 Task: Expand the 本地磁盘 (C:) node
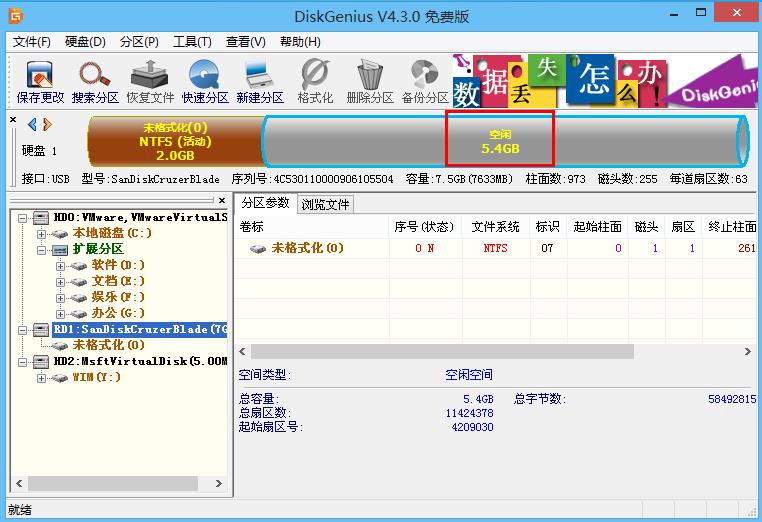[41, 234]
